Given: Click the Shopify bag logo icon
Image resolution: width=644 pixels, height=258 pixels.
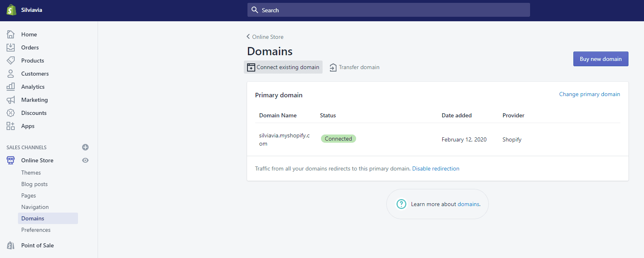Looking at the screenshot, I should coord(11,10).
